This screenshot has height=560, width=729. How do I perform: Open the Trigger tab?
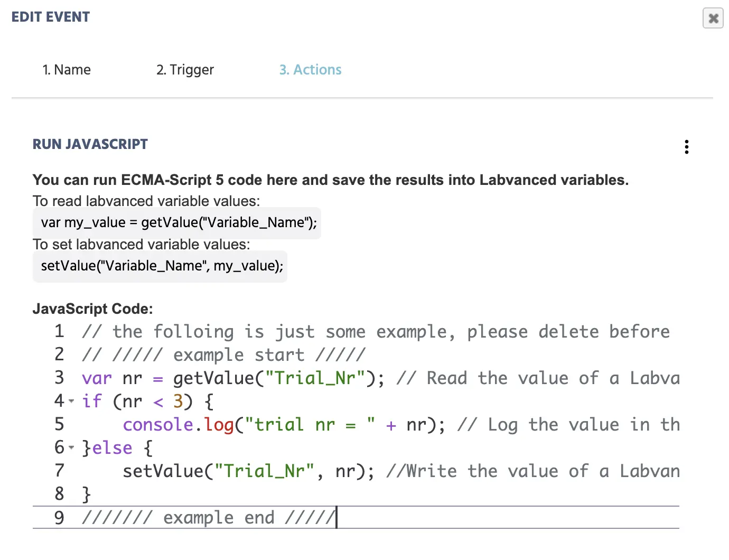point(185,69)
